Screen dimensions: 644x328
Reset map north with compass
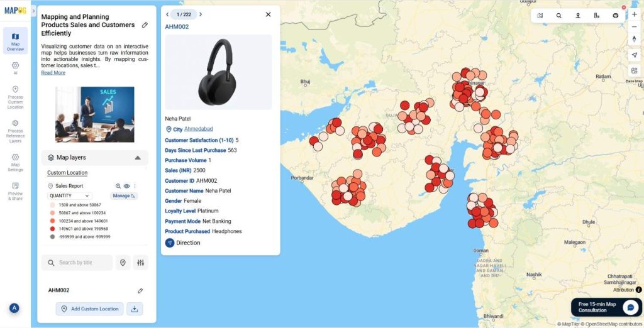pos(634,39)
